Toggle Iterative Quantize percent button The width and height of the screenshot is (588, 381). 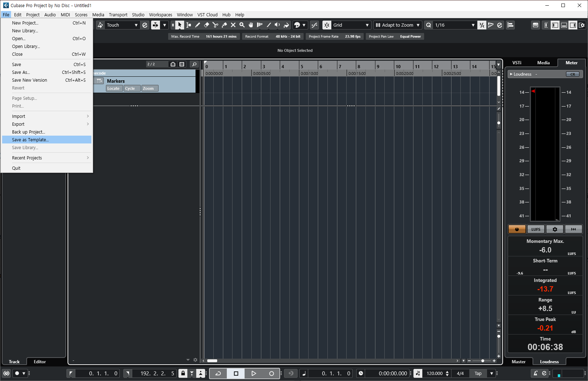pos(482,25)
